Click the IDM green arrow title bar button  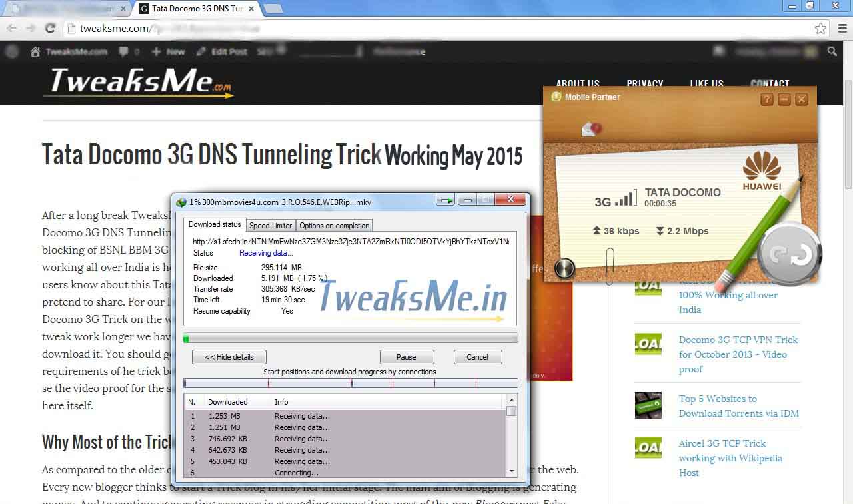(x=445, y=200)
